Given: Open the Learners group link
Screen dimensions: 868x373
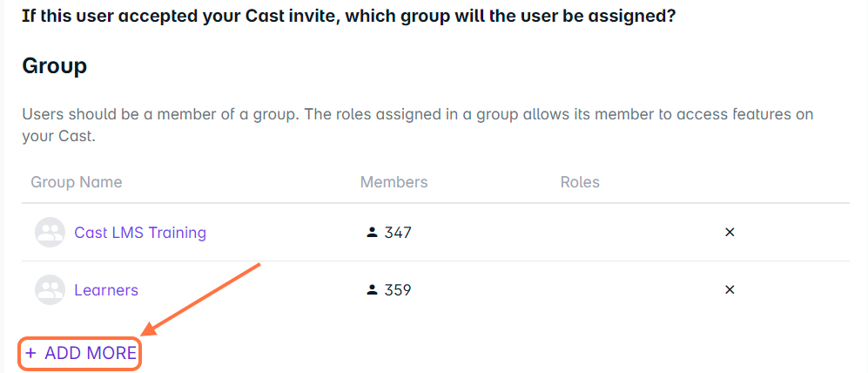Looking at the screenshot, I should [x=106, y=290].
